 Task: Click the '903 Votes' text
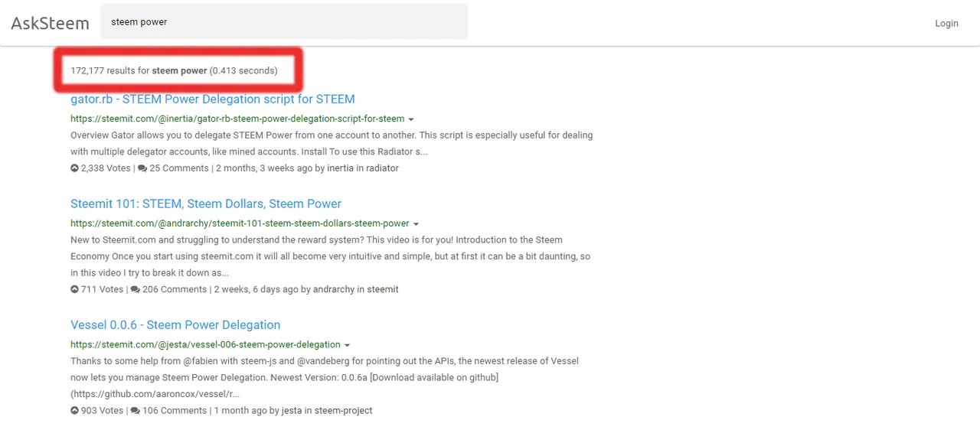pos(102,410)
